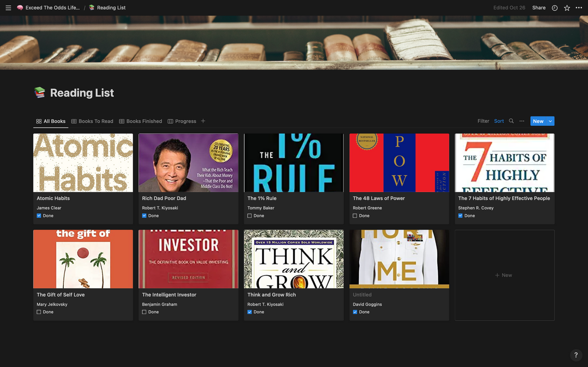Check Done for The Gift of Self Love
588x367 pixels.
[x=39, y=312]
